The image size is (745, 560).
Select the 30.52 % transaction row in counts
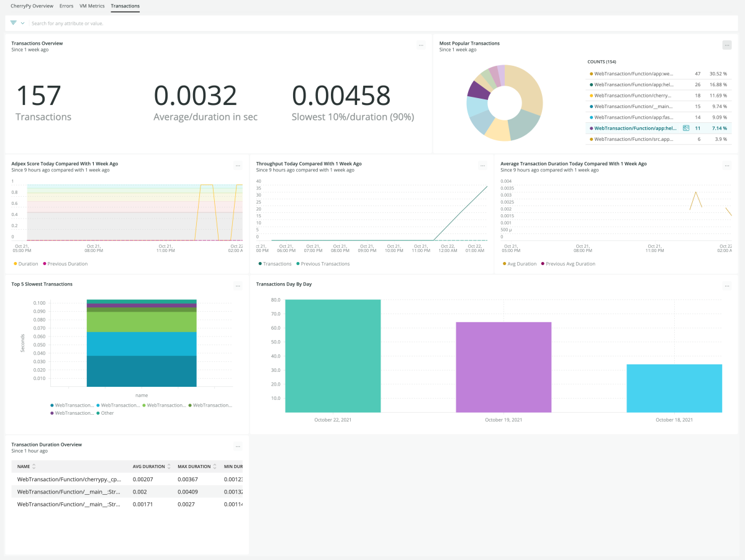(x=658, y=74)
